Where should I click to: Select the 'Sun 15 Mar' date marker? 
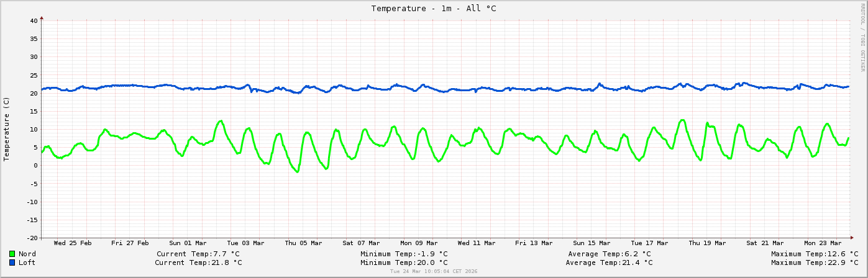(x=592, y=243)
